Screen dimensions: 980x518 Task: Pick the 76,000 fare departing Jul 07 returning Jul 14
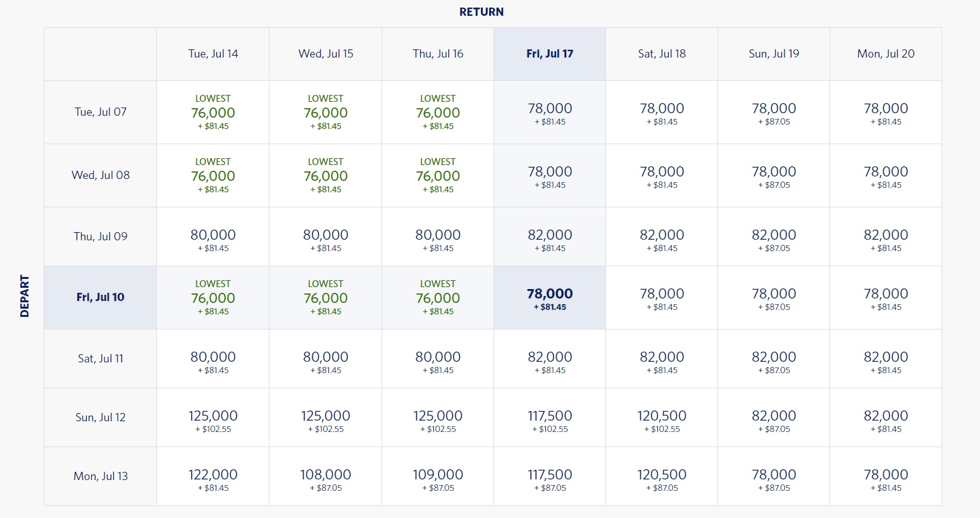(x=213, y=113)
